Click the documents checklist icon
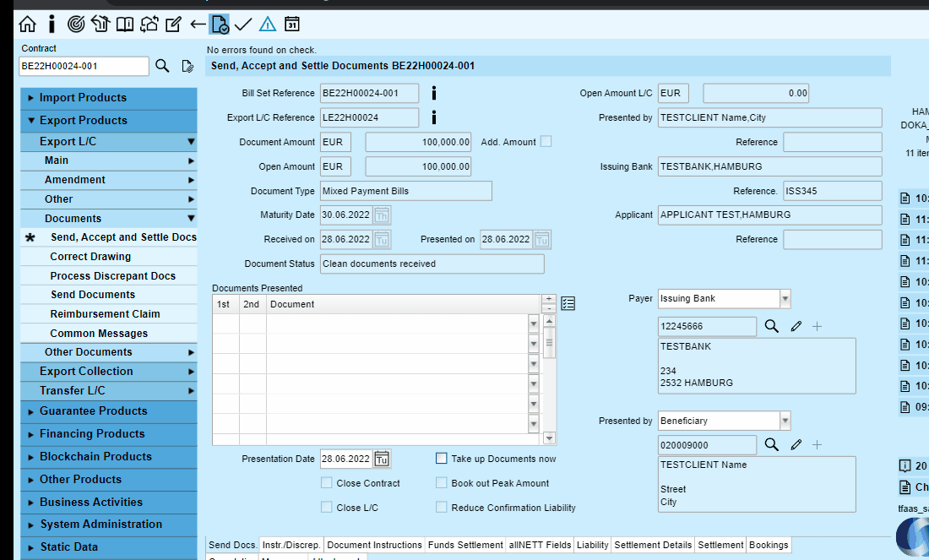The image size is (929, 560). 568,303
